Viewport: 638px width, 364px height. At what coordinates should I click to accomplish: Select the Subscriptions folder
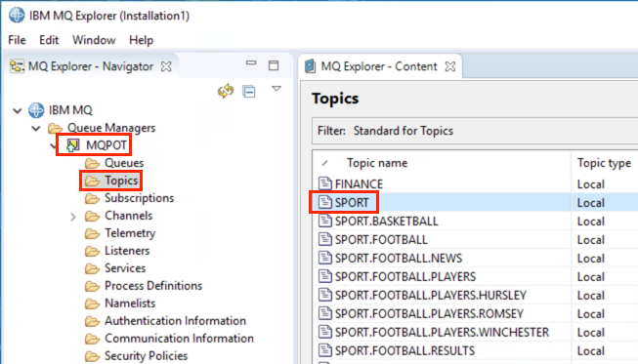[x=139, y=198]
